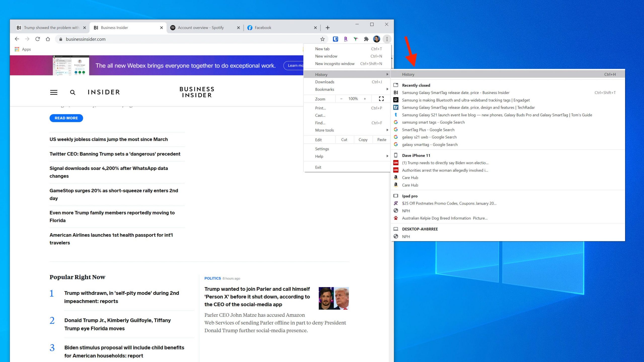644x362 pixels.
Task: Close the Account overview - Spotify tab
Action: (238, 28)
